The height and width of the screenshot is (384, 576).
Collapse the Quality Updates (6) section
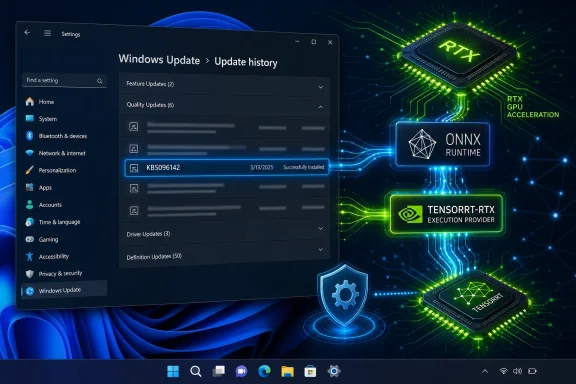point(224,106)
